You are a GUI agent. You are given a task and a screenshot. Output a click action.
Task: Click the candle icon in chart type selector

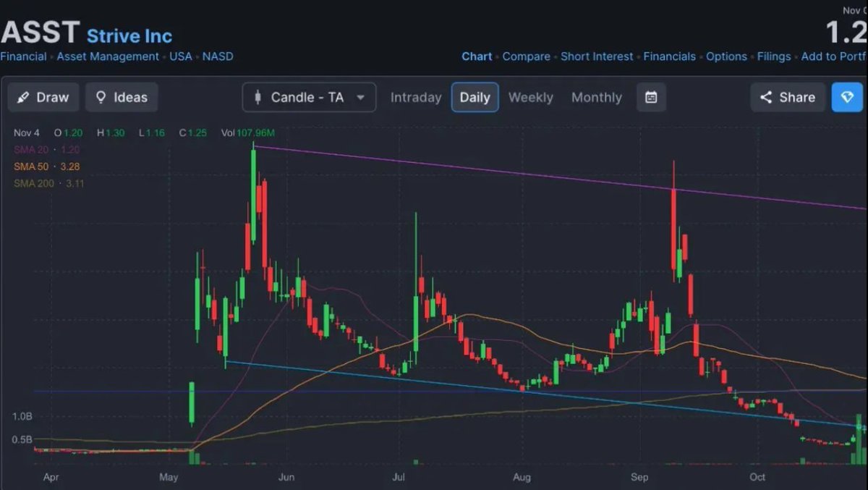click(x=258, y=97)
